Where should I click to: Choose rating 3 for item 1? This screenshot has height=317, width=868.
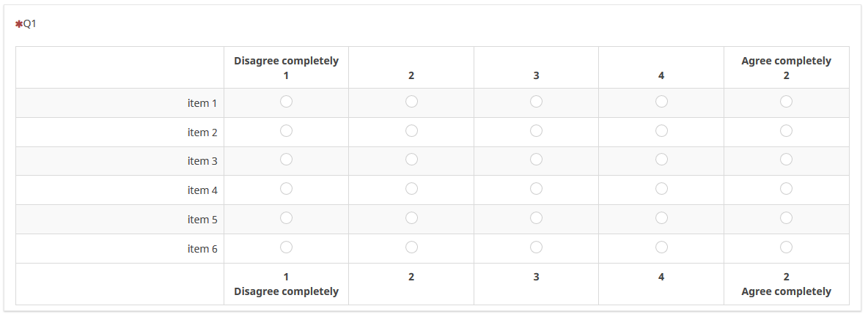tap(536, 102)
